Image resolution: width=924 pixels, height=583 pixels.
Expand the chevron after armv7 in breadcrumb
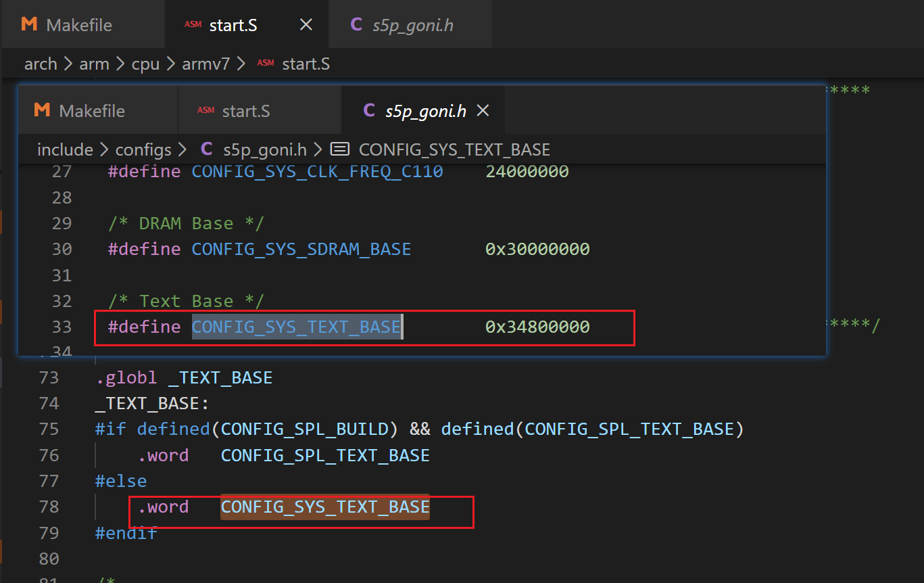click(x=241, y=64)
